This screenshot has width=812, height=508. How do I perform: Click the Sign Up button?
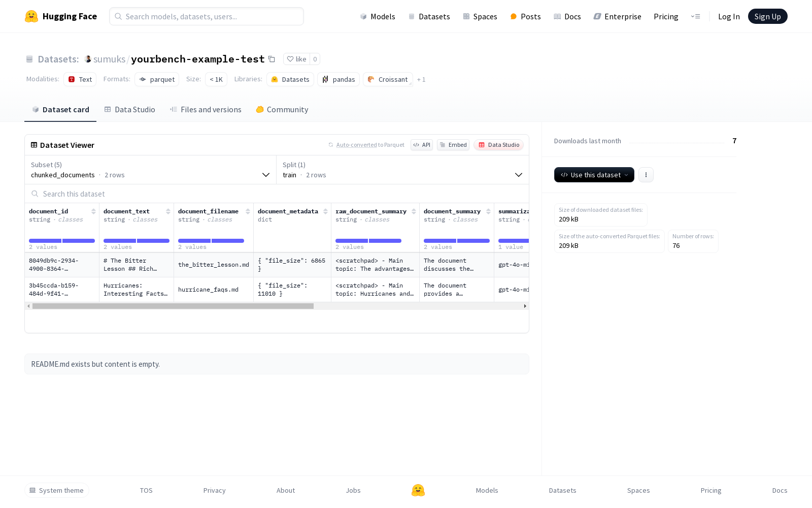click(767, 16)
